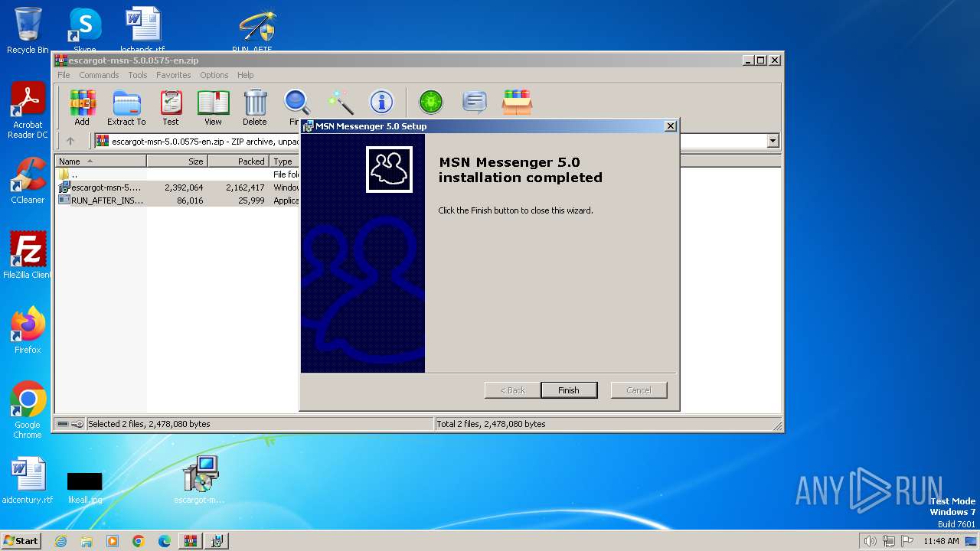980x551 pixels.
Task: Open CCleaner desktop icon
Action: point(28,181)
